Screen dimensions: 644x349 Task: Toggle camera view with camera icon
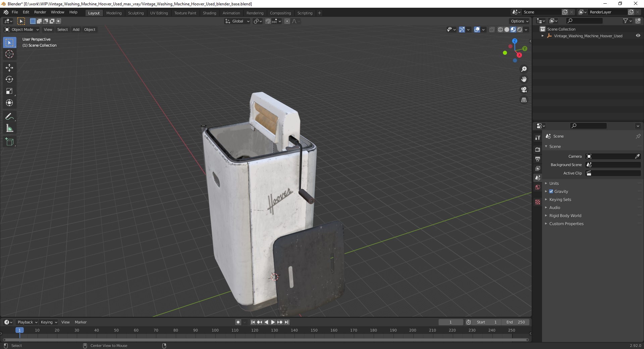coord(524,90)
